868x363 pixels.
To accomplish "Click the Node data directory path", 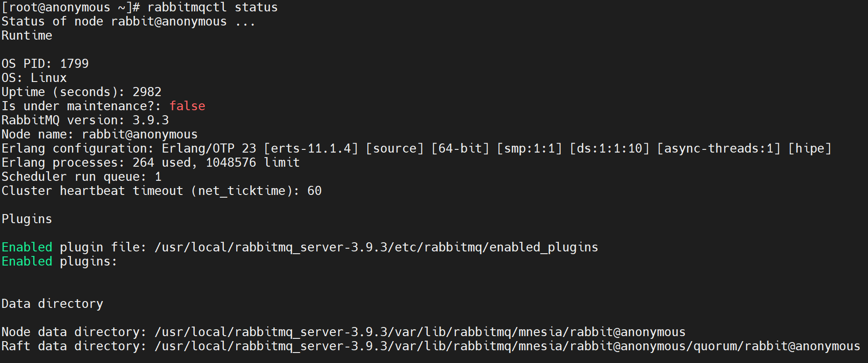I will coord(420,332).
